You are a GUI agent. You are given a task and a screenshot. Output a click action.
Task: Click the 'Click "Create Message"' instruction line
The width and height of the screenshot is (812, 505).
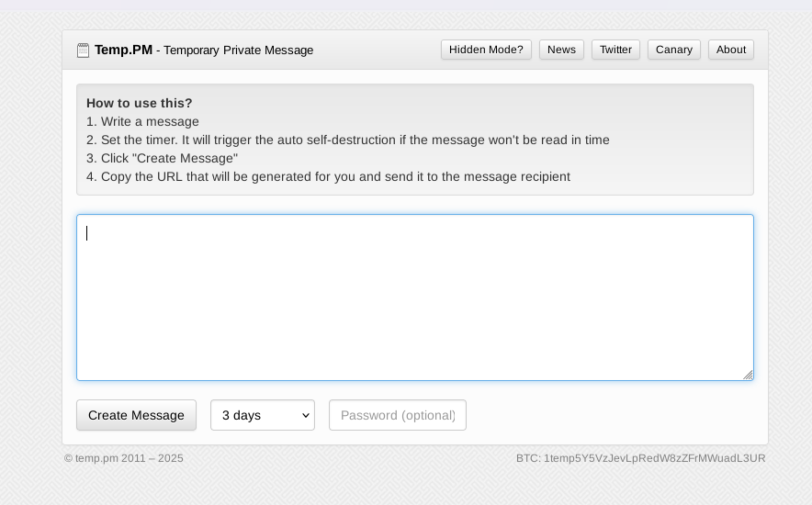(x=162, y=158)
